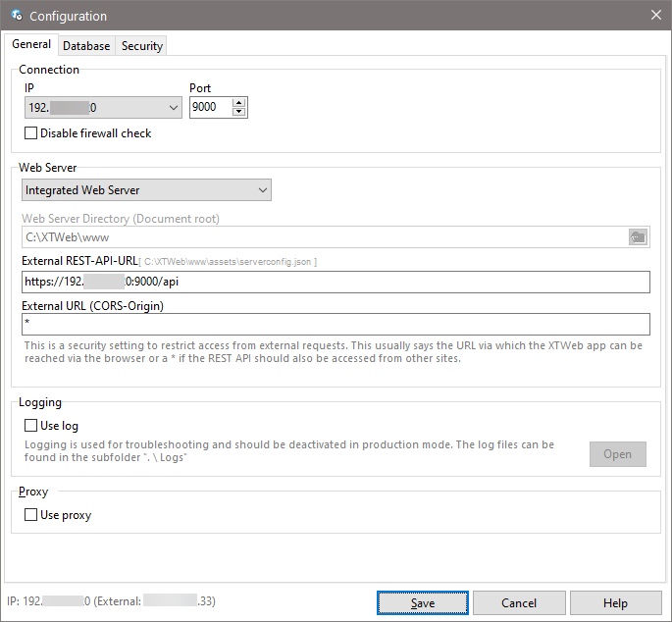The width and height of the screenshot is (672, 622).
Task: Expand the Integrated Web Server dropdown
Action: (261, 190)
